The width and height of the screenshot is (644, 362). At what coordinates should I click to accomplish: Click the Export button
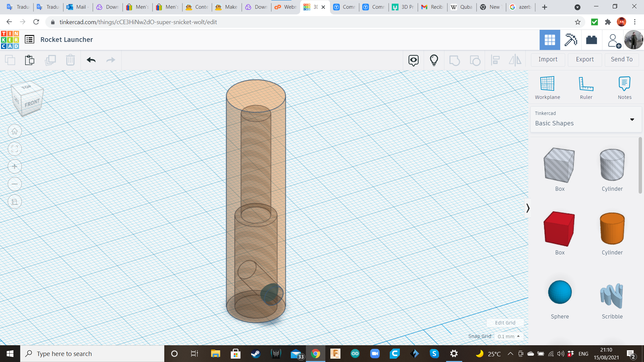coord(585,59)
